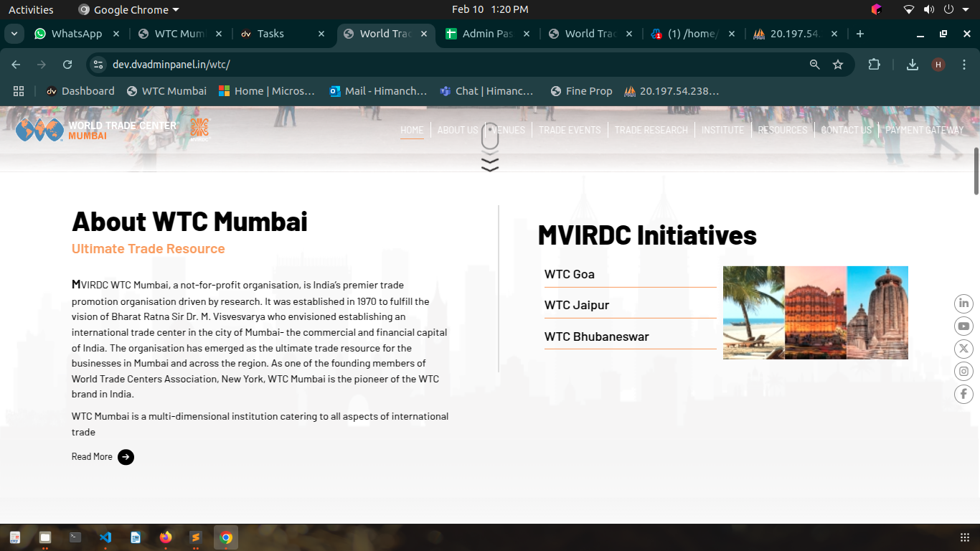Click the Read More arrow icon
The width and height of the screenshot is (980, 551).
tap(126, 457)
